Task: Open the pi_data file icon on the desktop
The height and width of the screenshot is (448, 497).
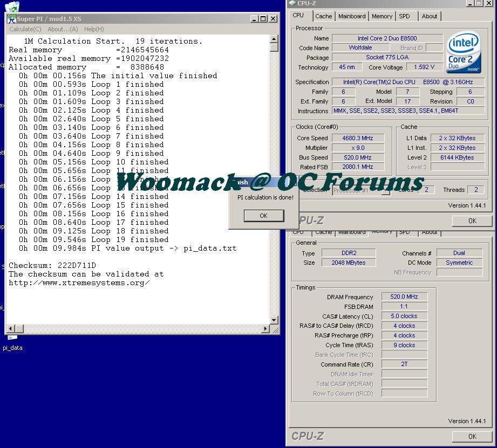Action: [x=12, y=337]
